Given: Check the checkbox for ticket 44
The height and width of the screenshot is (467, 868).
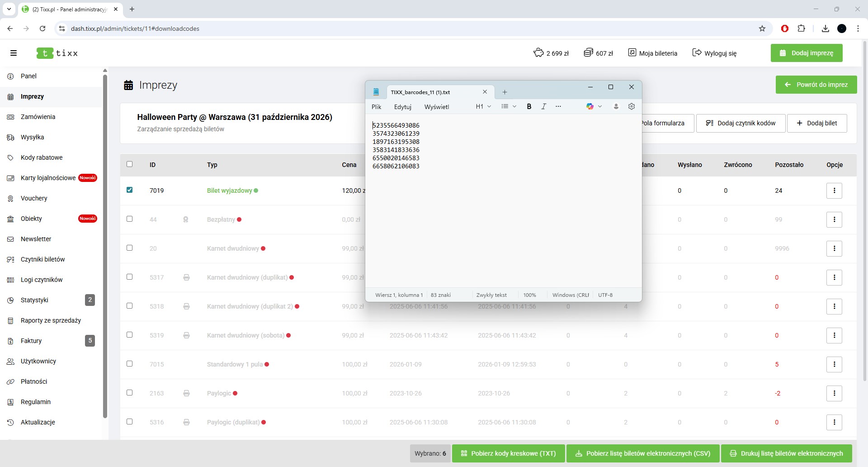Looking at the screenshot, I should [130, 219].
